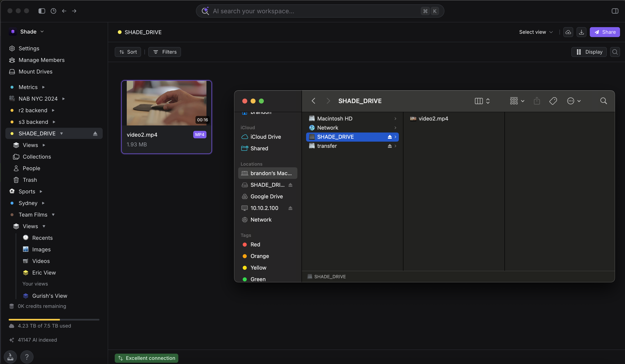Viewport: 625px width, 364px height.
Task: Open Mount Drives in sidebar
Action: 35,72
